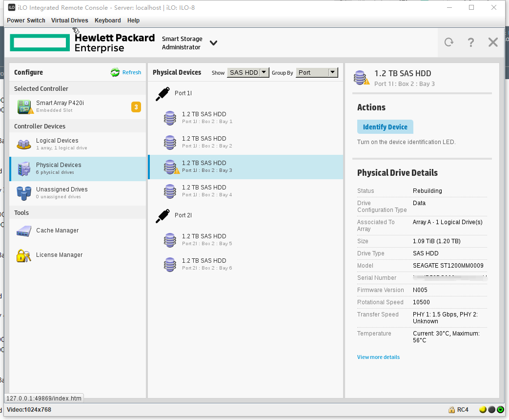Open the Power Switch menu
This screenshot has width=509, height=420.
pos(26,21)
